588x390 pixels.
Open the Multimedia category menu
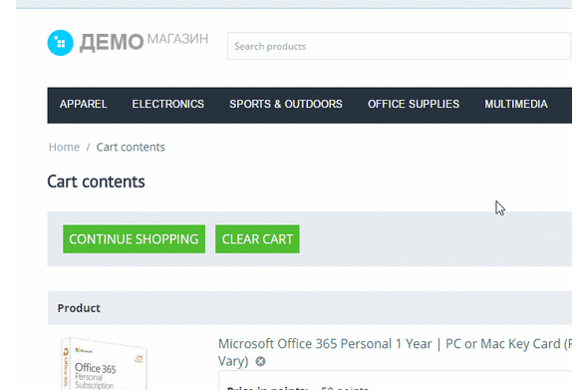tap(516, 104)
